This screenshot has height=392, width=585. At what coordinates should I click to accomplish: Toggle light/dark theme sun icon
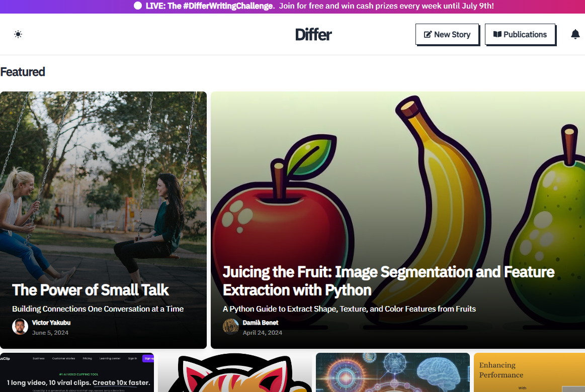18,34
